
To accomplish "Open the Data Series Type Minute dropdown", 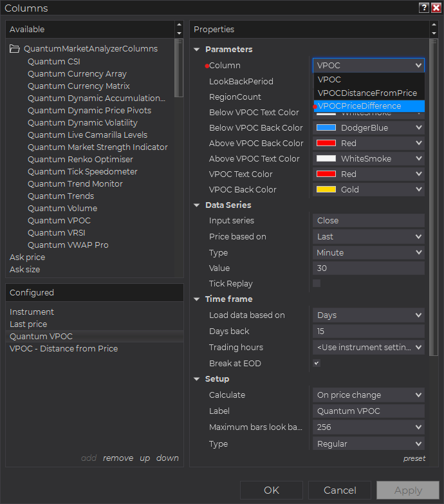I will coord(369,252).
